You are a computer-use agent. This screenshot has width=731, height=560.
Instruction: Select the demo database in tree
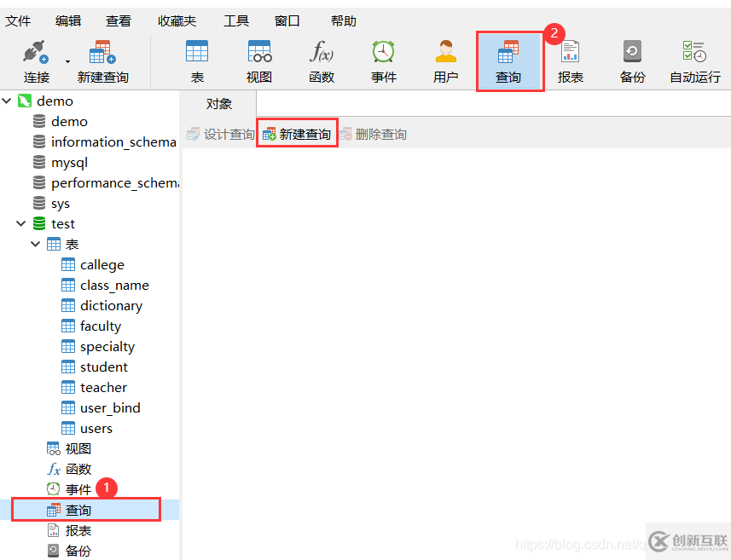pyautogui.click(x=61, y=122)
